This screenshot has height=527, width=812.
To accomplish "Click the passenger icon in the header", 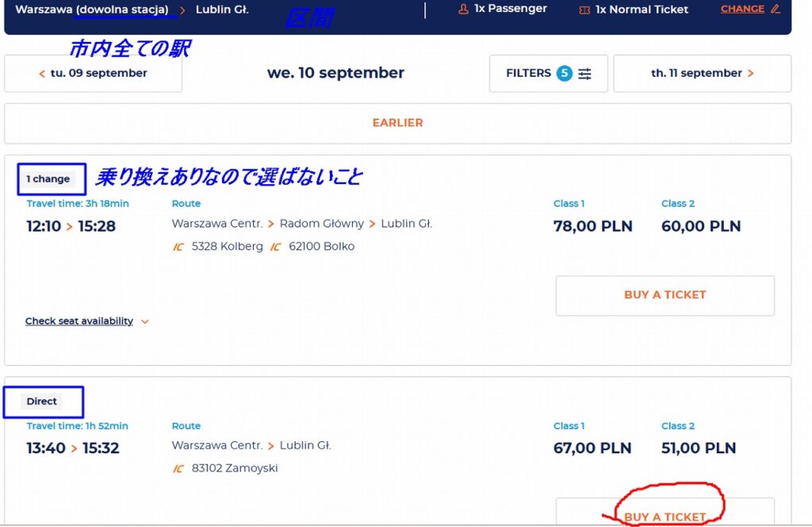I will pos(463,10).
